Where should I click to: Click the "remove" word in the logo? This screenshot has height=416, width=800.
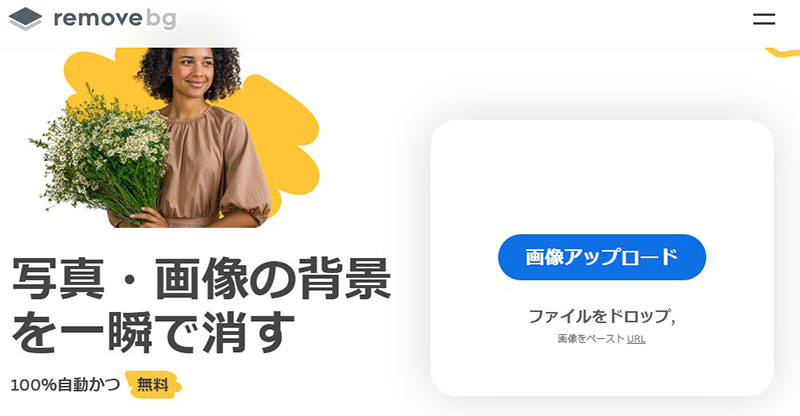click(x=98, y=19)
